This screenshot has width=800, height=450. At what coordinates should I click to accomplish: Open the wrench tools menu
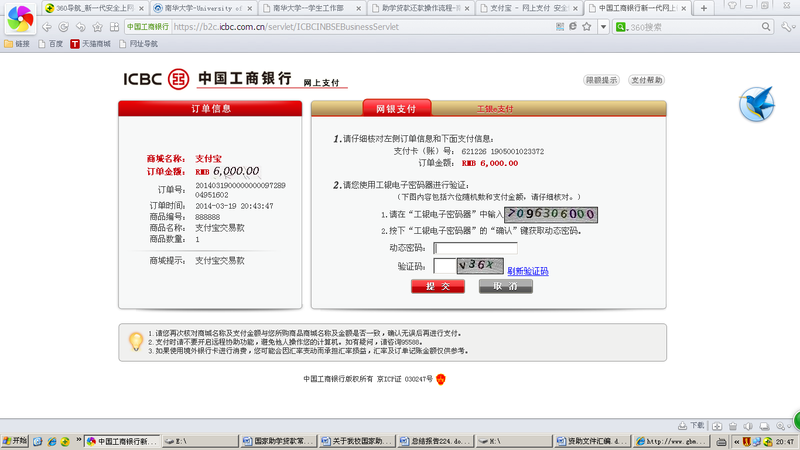787,27
